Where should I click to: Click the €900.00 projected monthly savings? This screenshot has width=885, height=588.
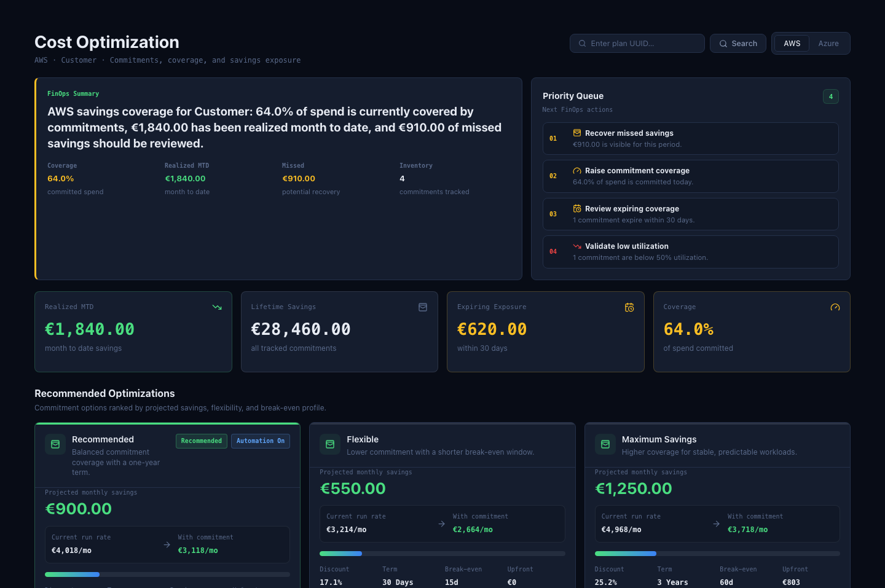(x=79, y=509)
